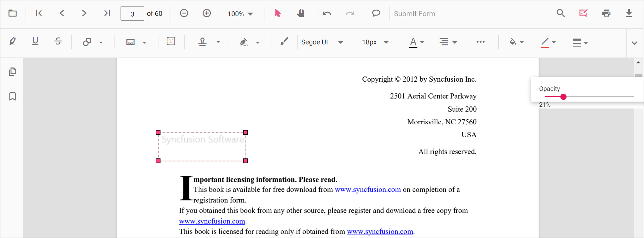The height and width of the screenshot is (238, 644).
Task: Click the page number input field
Action: coord(132,14)
